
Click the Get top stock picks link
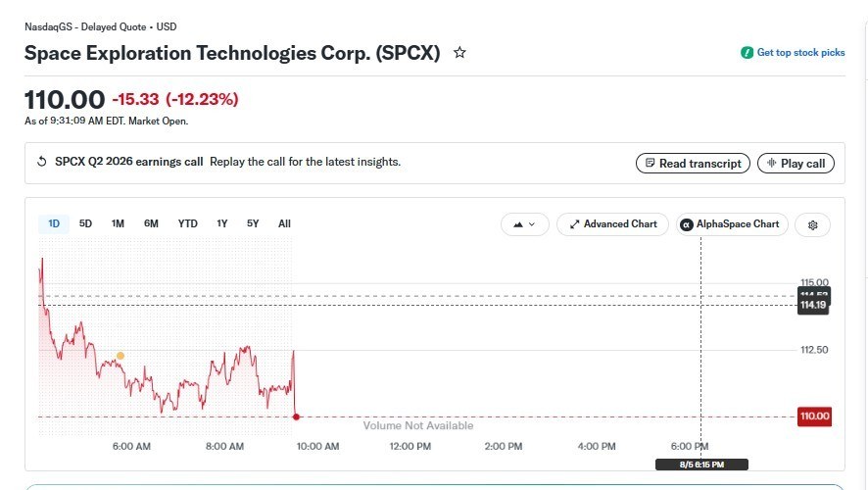pos(800,53)
